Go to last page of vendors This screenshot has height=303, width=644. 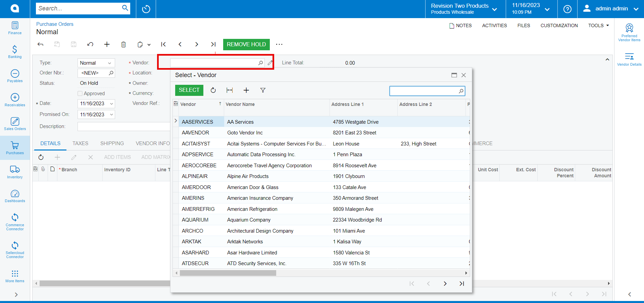[x=462, y=284]
